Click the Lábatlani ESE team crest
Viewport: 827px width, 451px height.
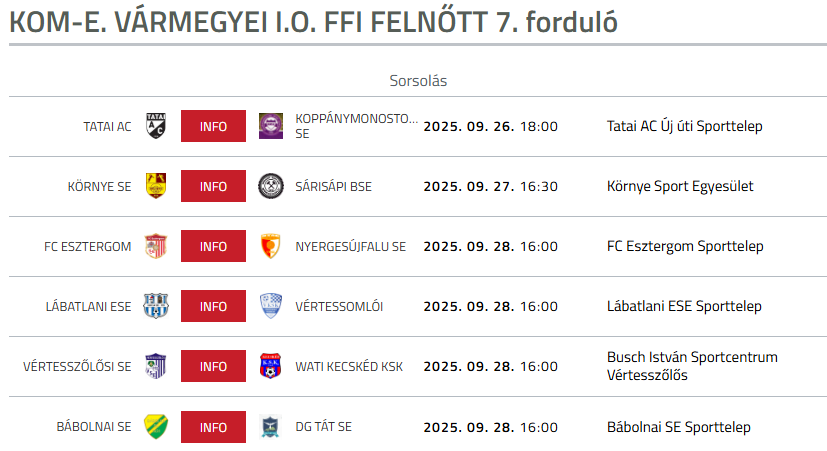point(156,306)
